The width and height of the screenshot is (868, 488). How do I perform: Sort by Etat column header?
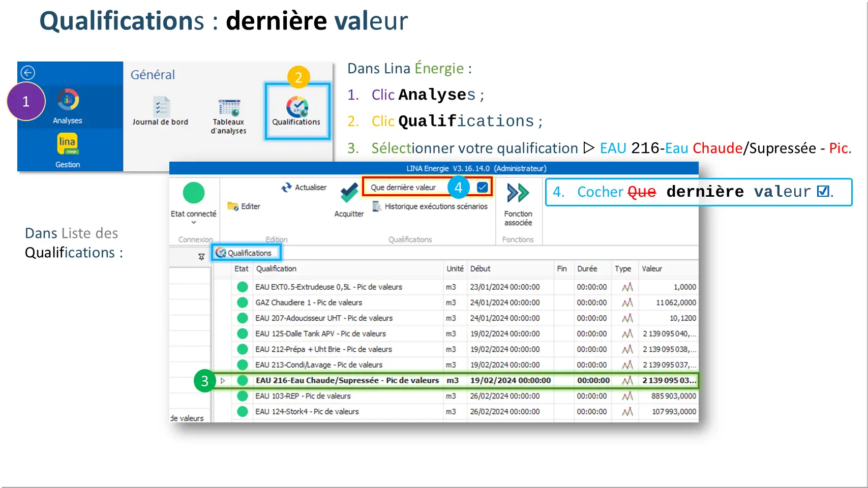click(x=242, y=268)
